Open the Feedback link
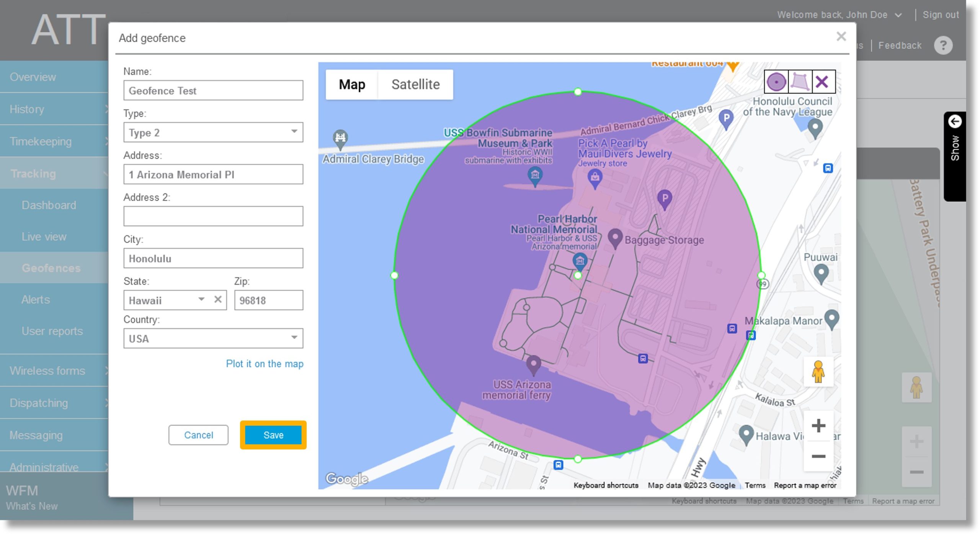The image size is (980, 534). pos(900,46)
